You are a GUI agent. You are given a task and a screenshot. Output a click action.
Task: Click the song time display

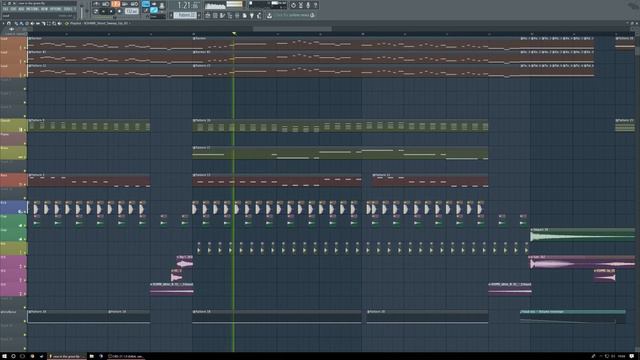point(188,5)
